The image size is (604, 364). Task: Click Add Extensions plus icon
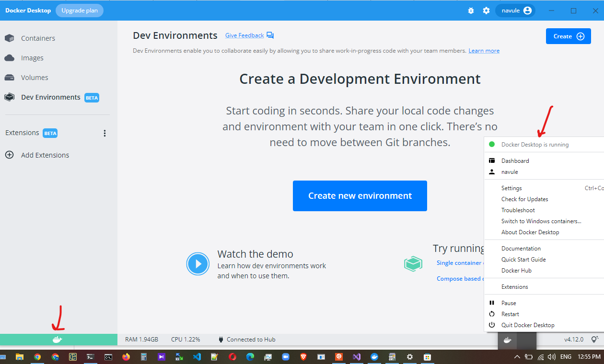pos(9,155)
